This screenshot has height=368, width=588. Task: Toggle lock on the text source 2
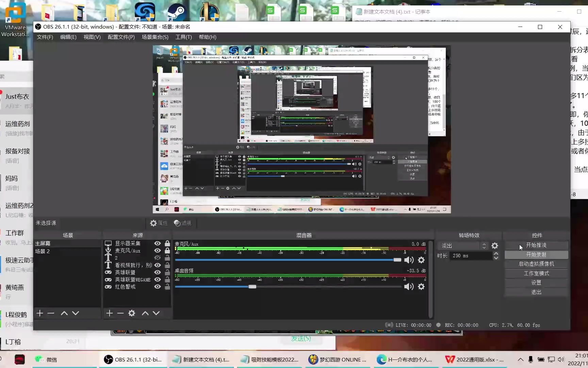[167, 258]
